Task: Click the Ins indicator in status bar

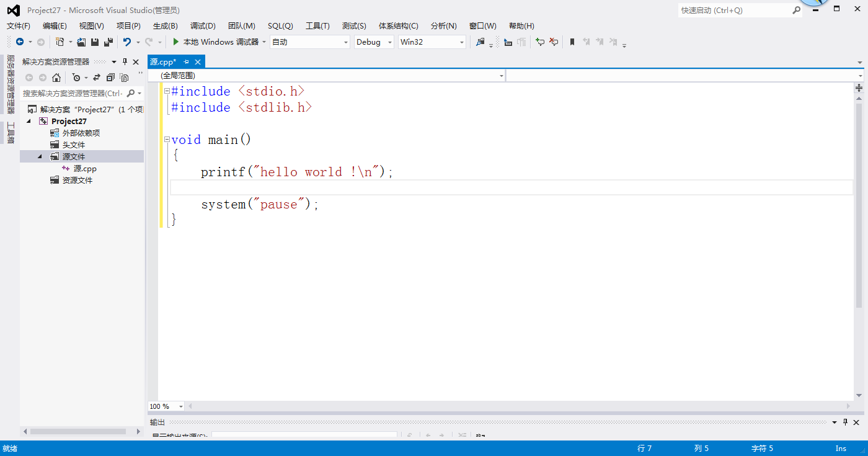Action: click(x=841, y=448)
